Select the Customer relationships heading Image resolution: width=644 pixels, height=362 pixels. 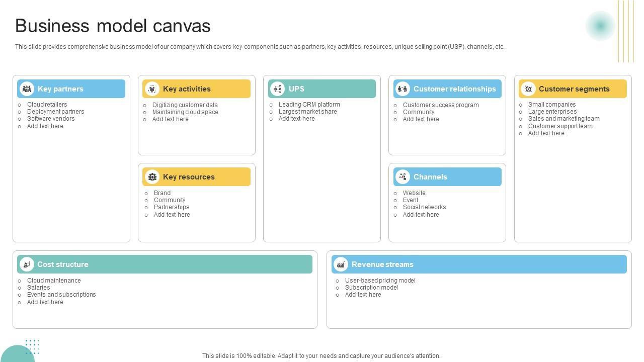455,89
